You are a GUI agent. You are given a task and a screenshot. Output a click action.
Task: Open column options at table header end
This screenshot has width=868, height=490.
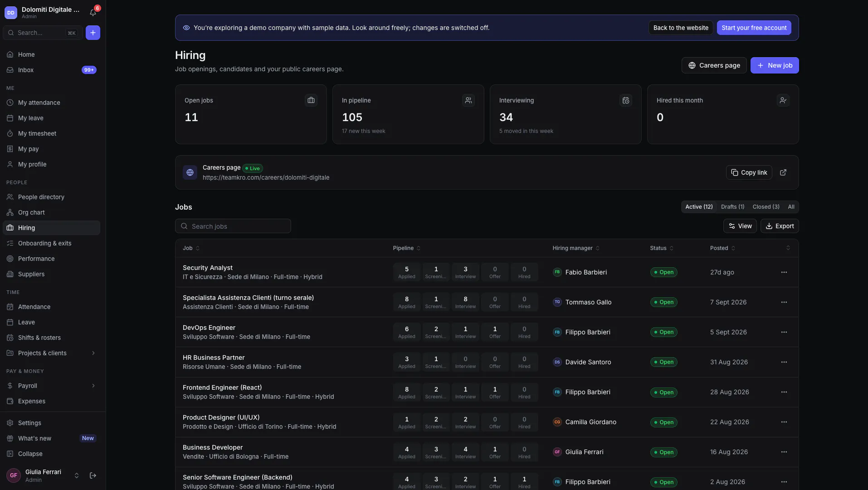click(x=788, y=248)
